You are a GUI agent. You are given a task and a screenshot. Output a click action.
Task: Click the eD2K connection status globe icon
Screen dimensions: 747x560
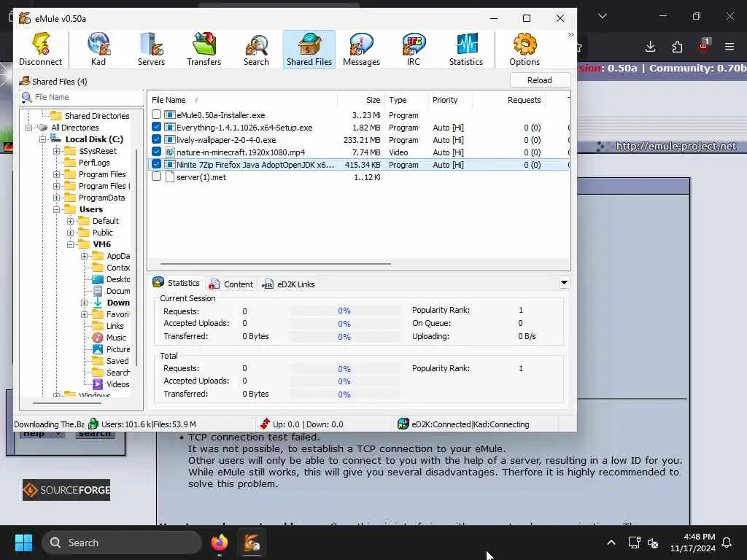pyautogui.click(x=403, y=424)
